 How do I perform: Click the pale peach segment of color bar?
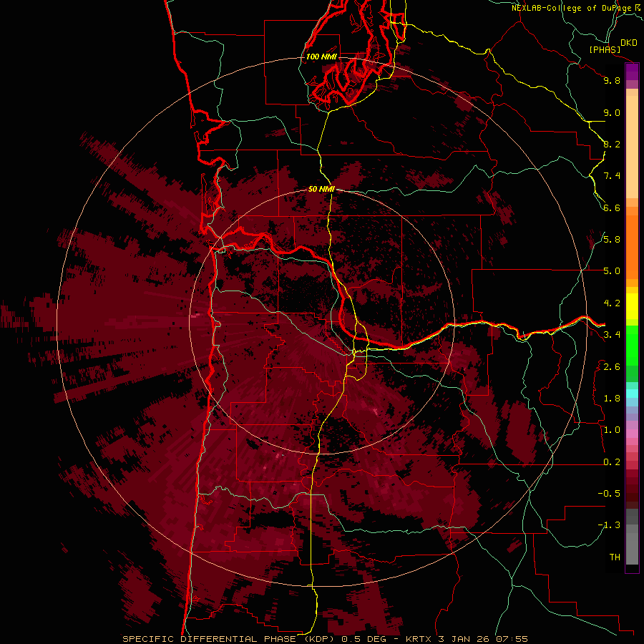(632, 147)
